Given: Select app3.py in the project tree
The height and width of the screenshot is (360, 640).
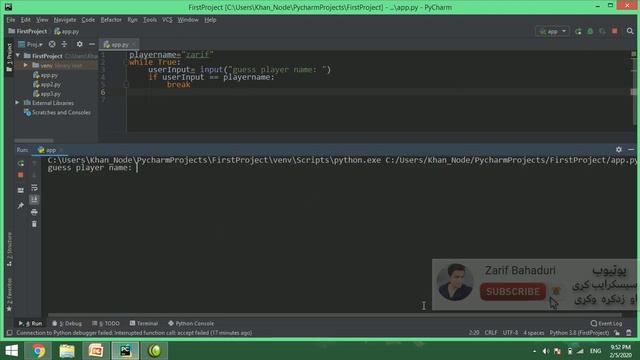Looking at the screenshot, I should 47,94.
